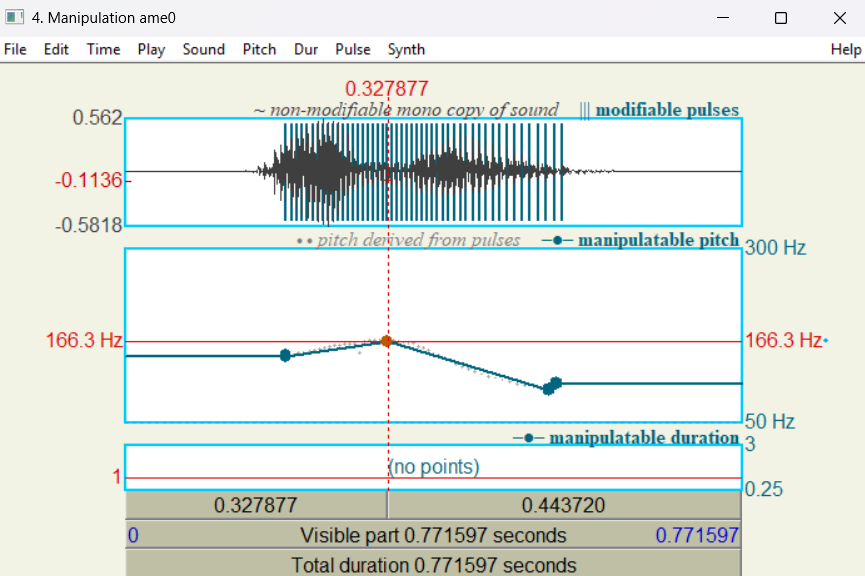Maximize the Manipulation ame0 window
Viewport: 865px width, 576px height.
pos(781,18)
